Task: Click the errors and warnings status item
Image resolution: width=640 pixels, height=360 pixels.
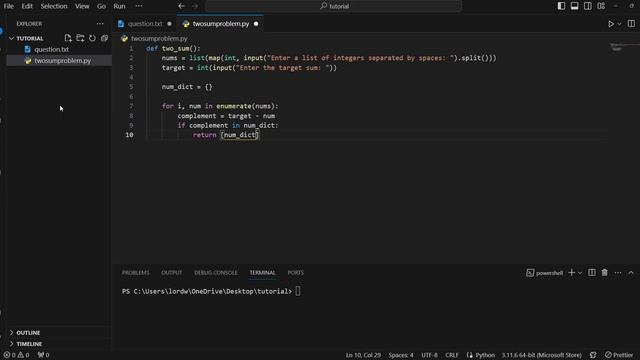Action: (16, 355)
